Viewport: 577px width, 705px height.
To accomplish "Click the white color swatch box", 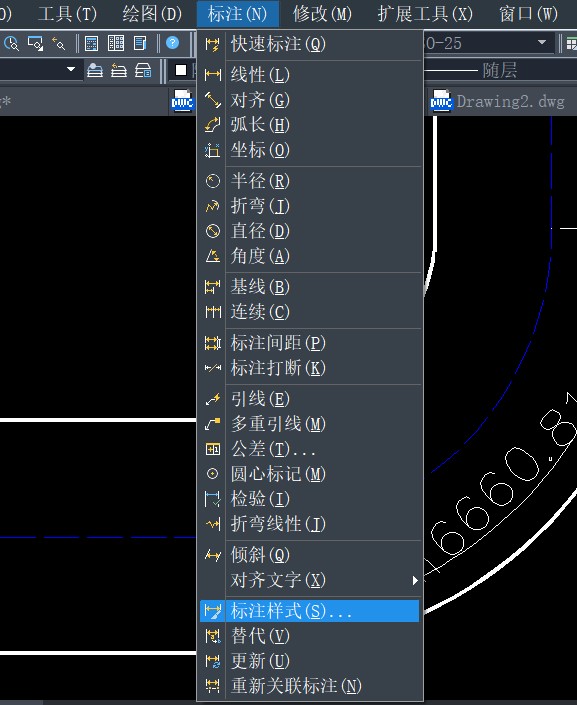I will coord(181,70).
